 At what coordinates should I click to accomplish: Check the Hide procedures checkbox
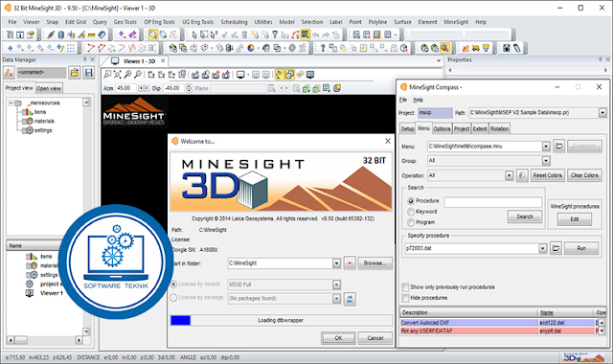[x=405, y=298]
